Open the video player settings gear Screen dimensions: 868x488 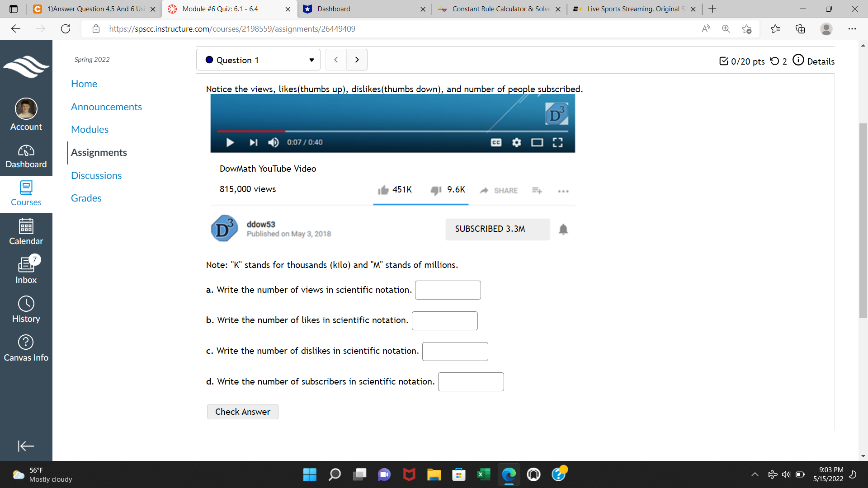(516, 142)
